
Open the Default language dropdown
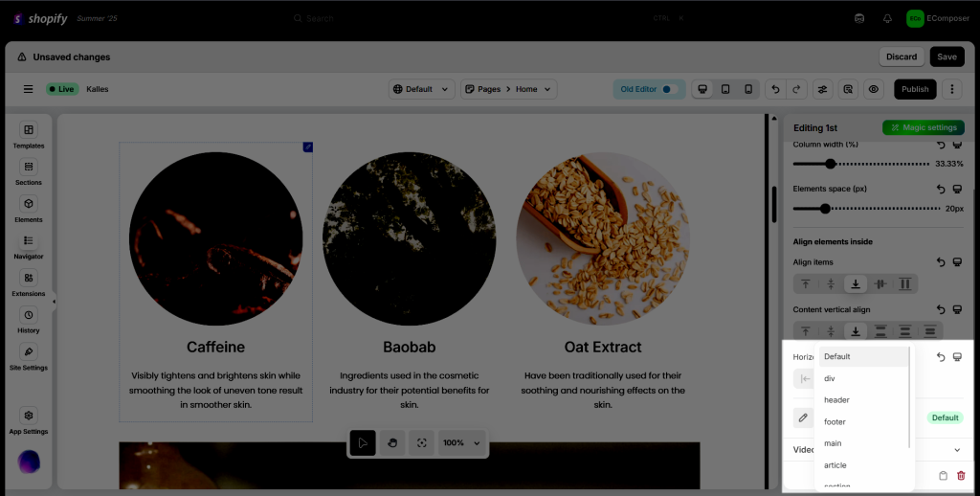coord(421,89)
